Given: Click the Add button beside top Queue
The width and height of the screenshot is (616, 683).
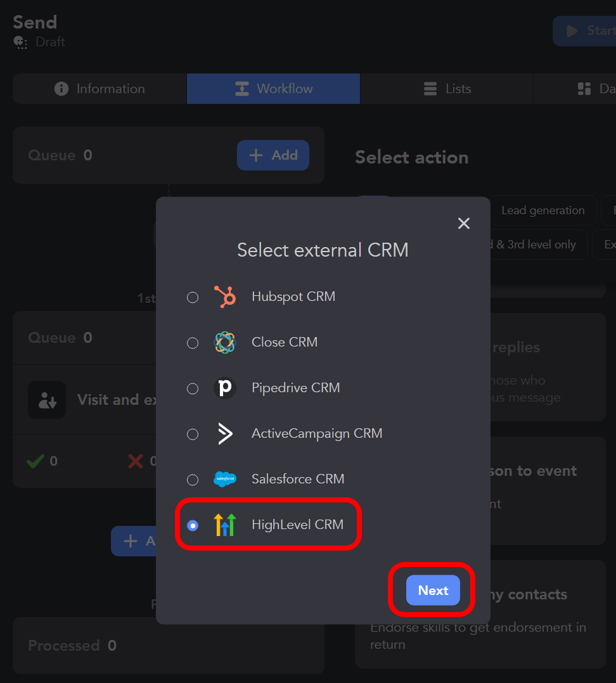Looking at the screenshot, I should (x=273, y=155).
